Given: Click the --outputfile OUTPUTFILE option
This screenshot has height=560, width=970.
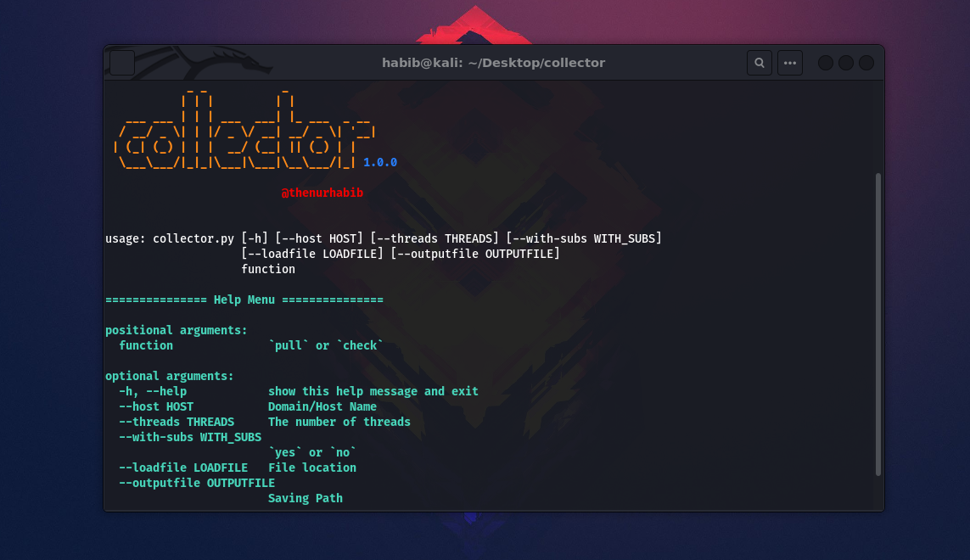Looking at the screenshot, I should pyautogui.click(x=197, y=483).
